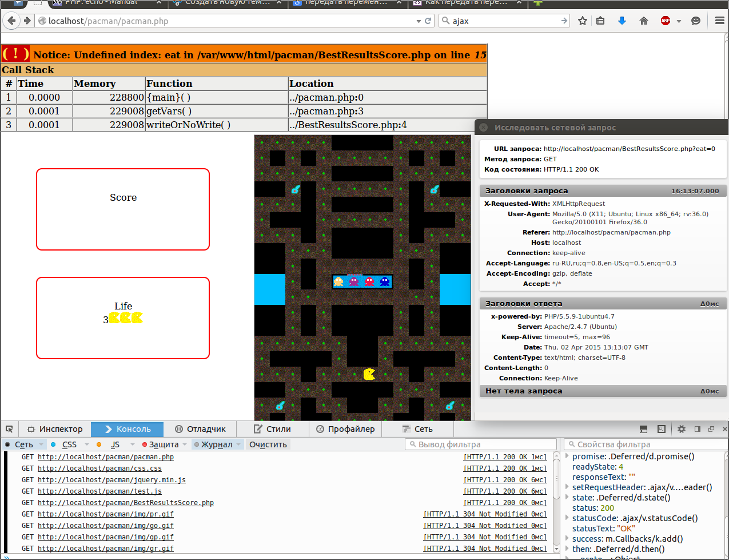The image size is (729, 560).
Task: Expand the statusCode property
Action: (x=567, y=518)
